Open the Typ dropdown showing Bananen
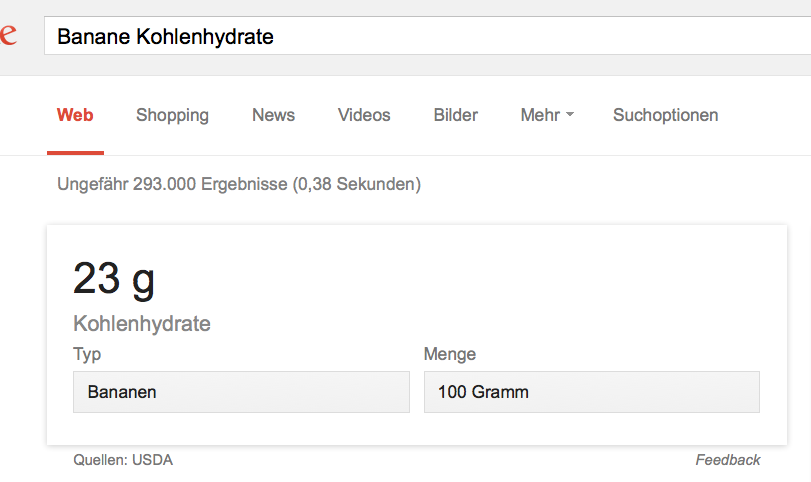The width and height of the screenshot is (811, 482). (241, 392)
